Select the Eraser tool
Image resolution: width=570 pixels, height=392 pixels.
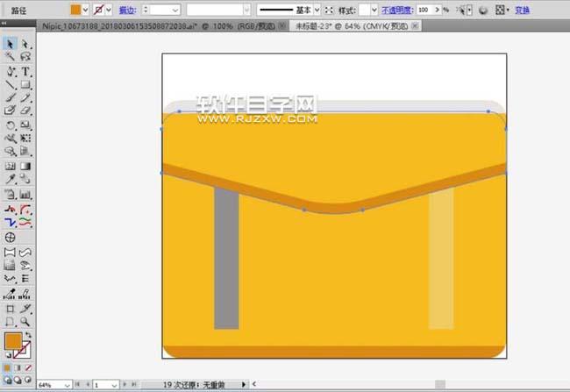25,110
